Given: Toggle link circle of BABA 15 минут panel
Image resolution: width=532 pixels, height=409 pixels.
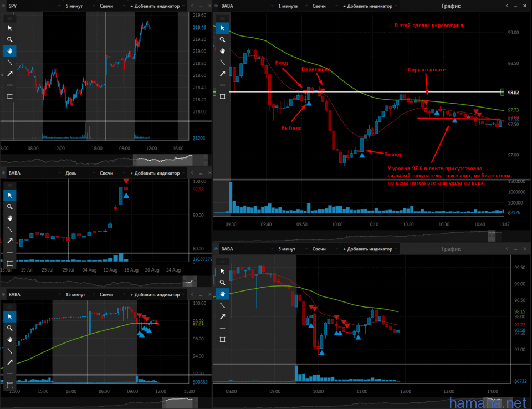Looking at the screenshot, I should pos(3,295).
